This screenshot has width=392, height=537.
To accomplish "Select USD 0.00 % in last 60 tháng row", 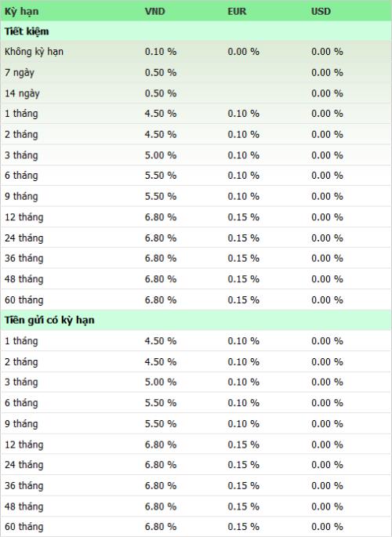I will (x=327, y=527).
